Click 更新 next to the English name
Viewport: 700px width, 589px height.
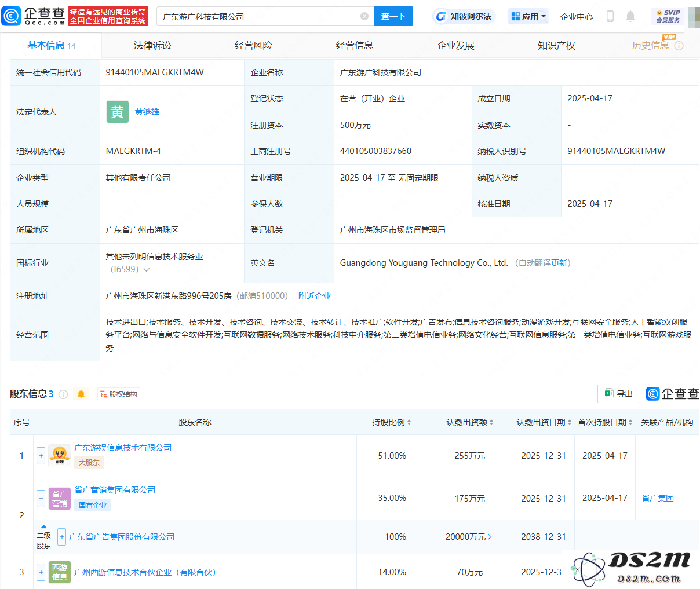(559, 263)
